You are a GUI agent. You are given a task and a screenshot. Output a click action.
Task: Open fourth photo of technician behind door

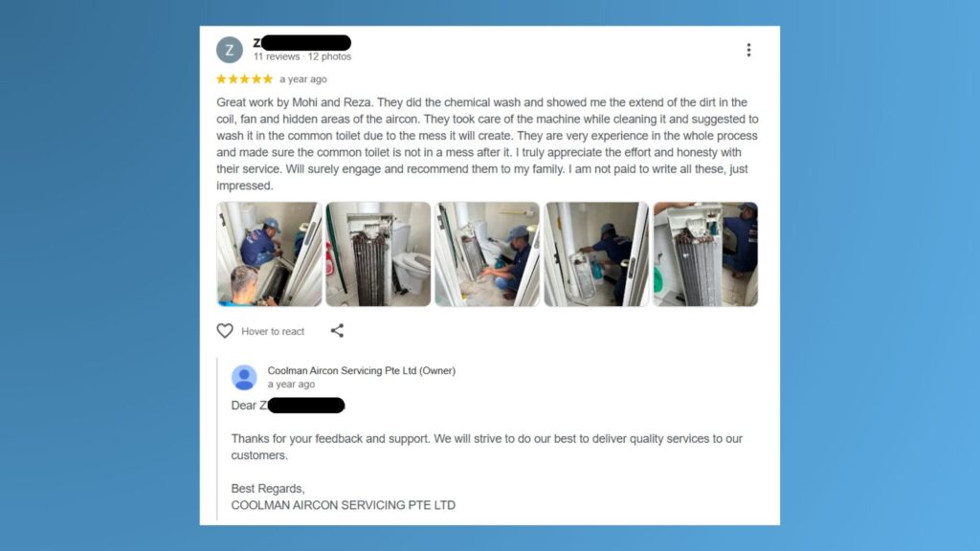click(x=596, y=254)
